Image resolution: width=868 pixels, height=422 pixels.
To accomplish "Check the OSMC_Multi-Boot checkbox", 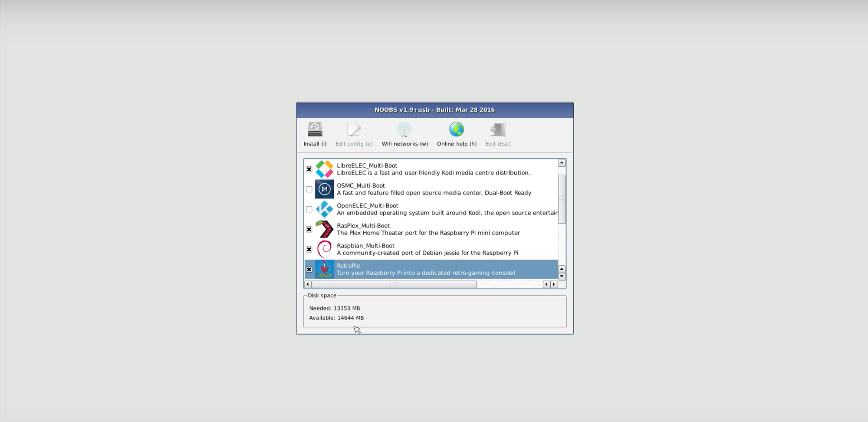I will coord(309,189).
